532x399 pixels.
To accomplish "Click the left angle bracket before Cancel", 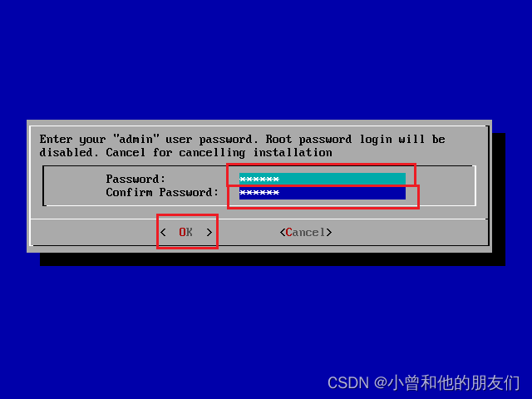I will (x=283, y=233).
